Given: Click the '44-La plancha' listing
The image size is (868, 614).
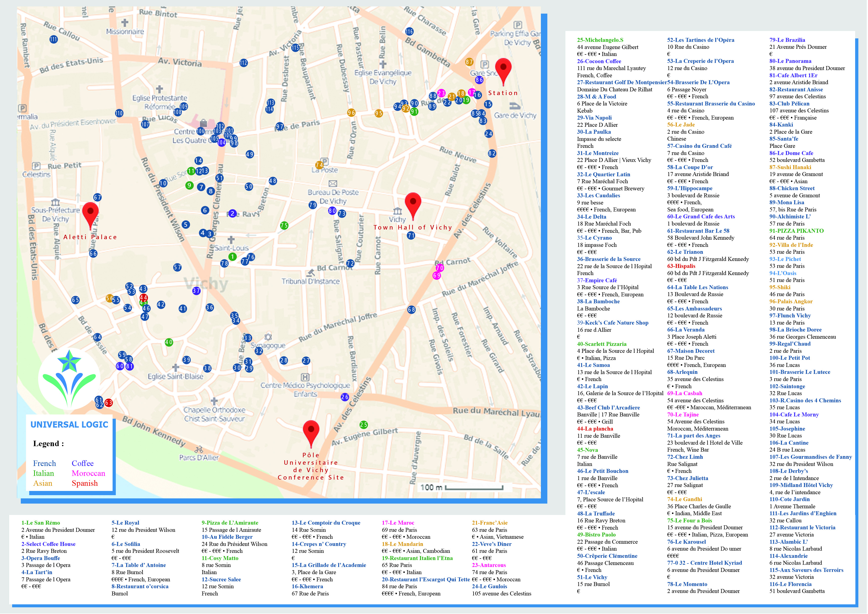Looking at the screenshot, I should coord(595,429).
